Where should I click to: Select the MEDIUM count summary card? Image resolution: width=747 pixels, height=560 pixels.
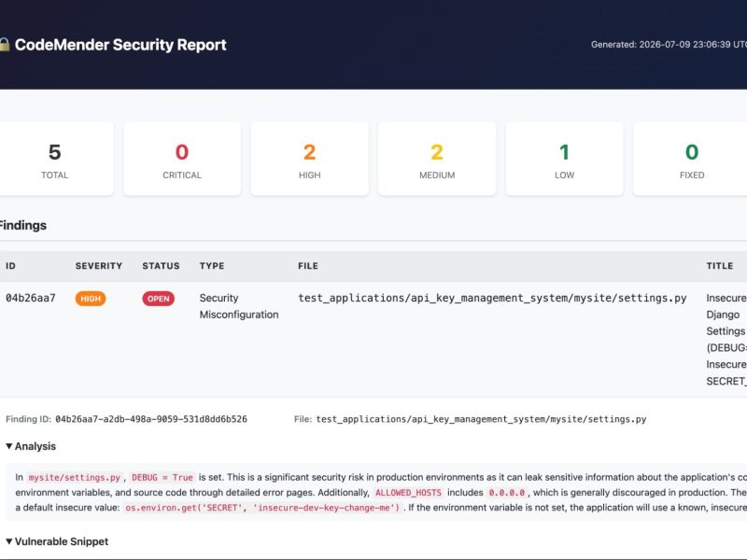(x=437, y=159)
